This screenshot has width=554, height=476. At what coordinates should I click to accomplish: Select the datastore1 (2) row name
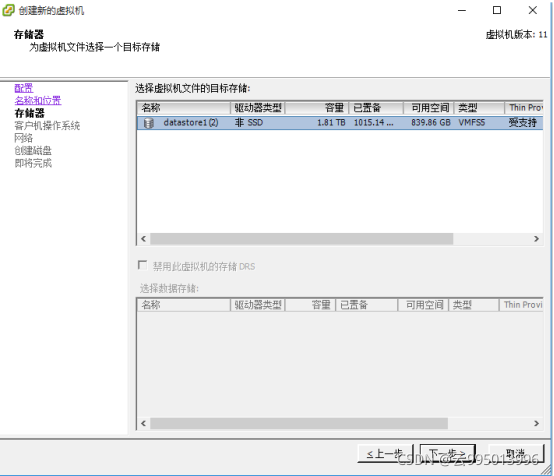pos(191,123)
